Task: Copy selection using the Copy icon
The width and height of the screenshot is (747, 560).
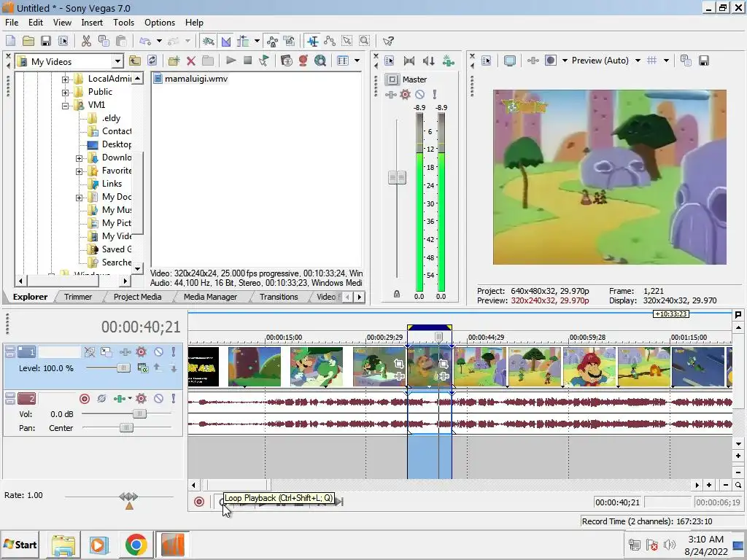Action: coord(104,41)
